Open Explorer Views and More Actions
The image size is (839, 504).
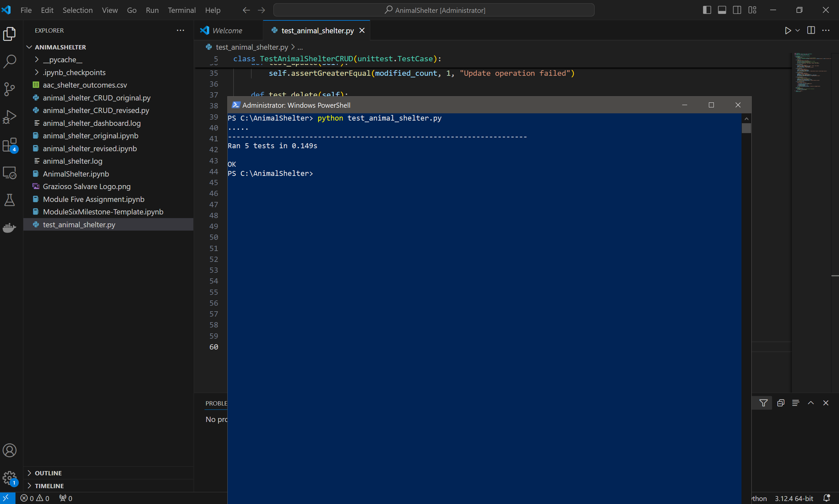181,31
